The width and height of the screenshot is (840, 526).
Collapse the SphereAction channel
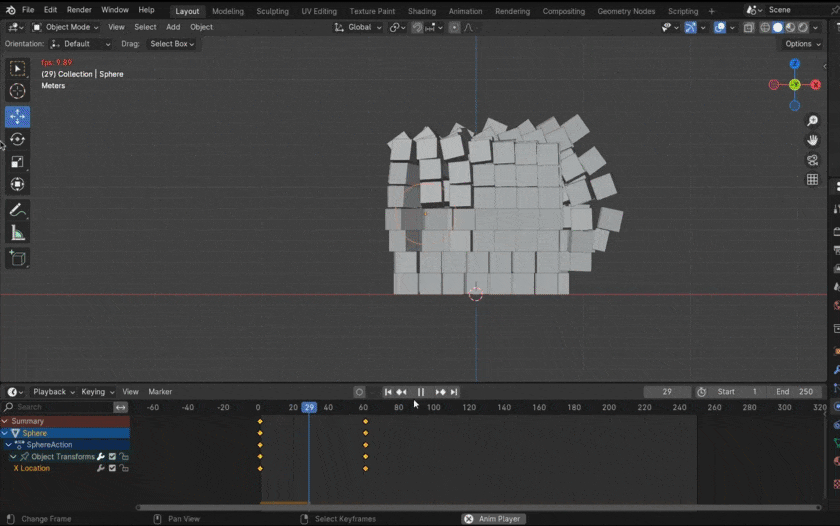(9, 445)
